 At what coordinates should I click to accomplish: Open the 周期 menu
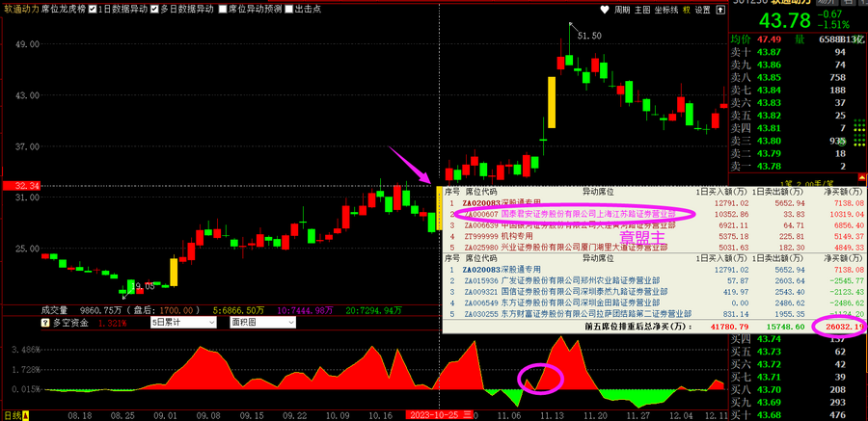(x=622, y=10)
